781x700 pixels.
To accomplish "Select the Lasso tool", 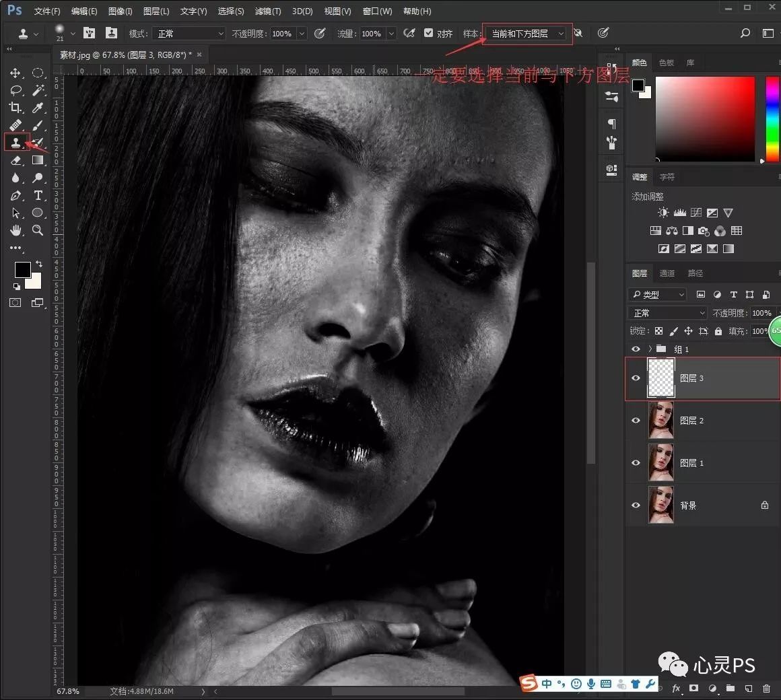I will click(15, 90).
